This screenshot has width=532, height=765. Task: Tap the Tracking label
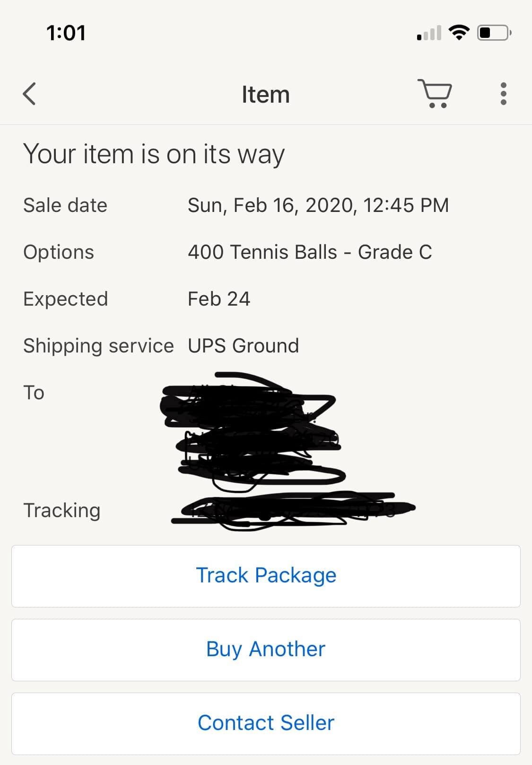click(61, 510)
